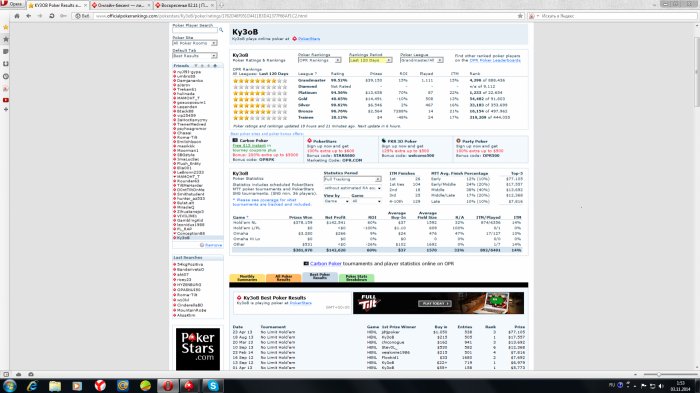Expand the Default Tab dropdown
Screen dimensions: 700x393
[x=195, y=56]
